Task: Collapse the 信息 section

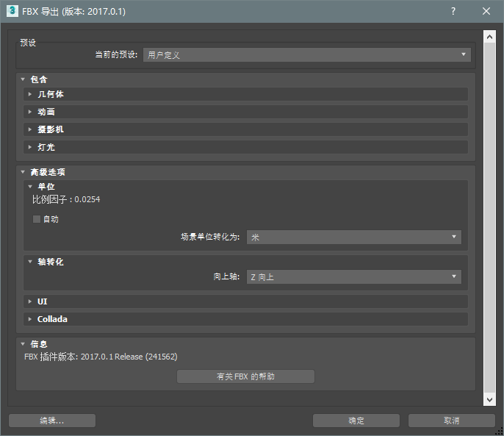Action: click(23, 344)
